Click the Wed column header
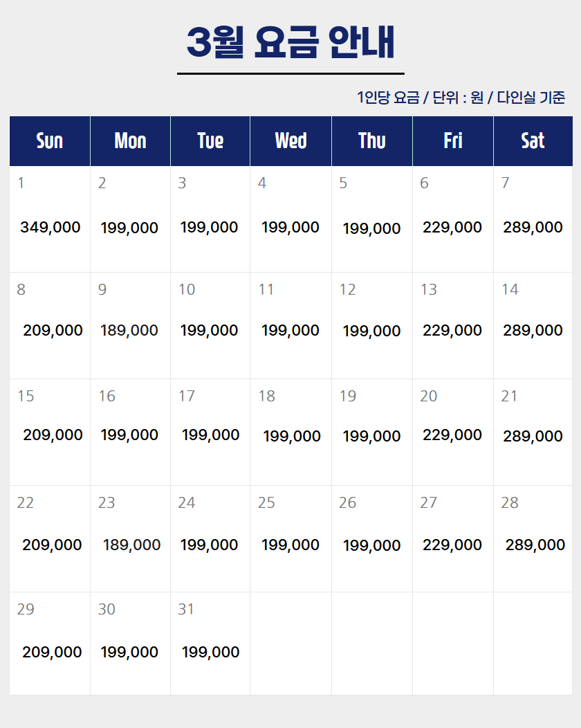The image size is (581, 728). (x=290, y=141)
